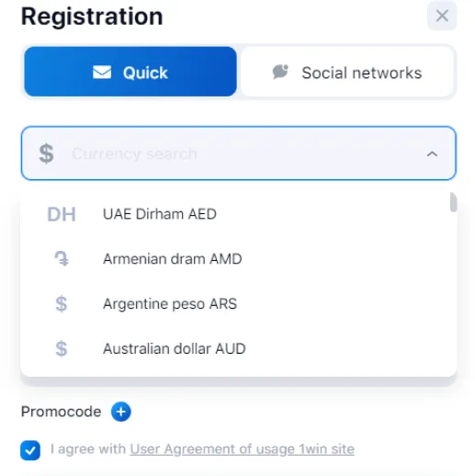Open User Agreement of usage 1win site
This screenshot has height=476, width=475.
pyautogui.click(x=242, y=449)
